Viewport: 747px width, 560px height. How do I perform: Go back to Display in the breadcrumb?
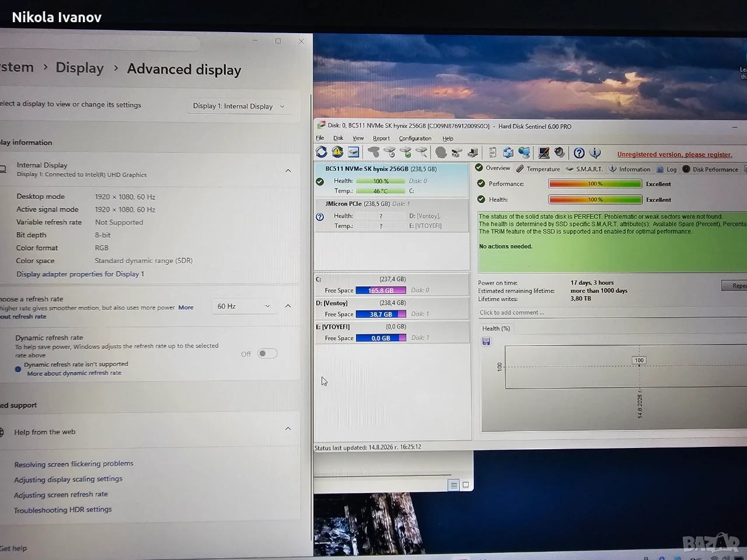pos(79,68)
